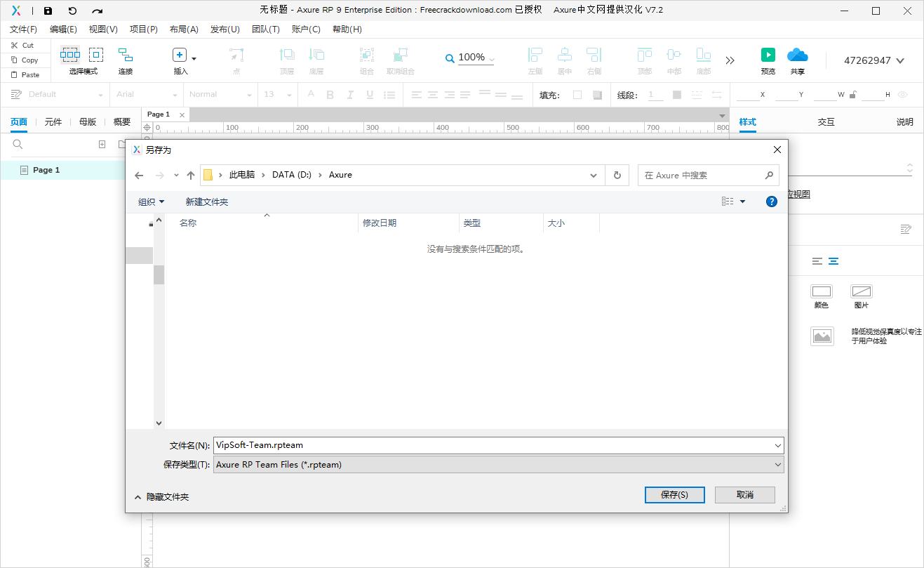
Task: Click the 图片 image fill swatch
Action: 862,291
